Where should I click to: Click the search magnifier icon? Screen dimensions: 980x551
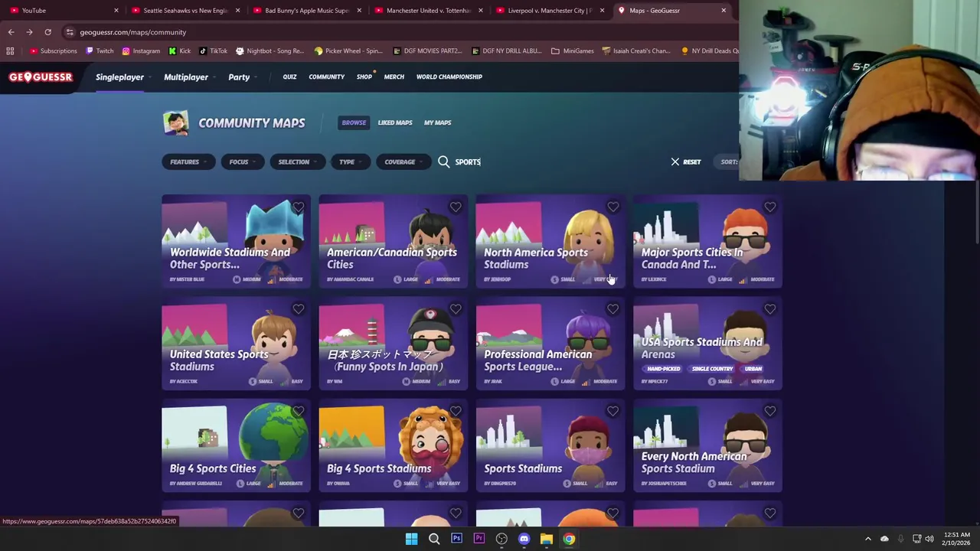click(444, 161)
